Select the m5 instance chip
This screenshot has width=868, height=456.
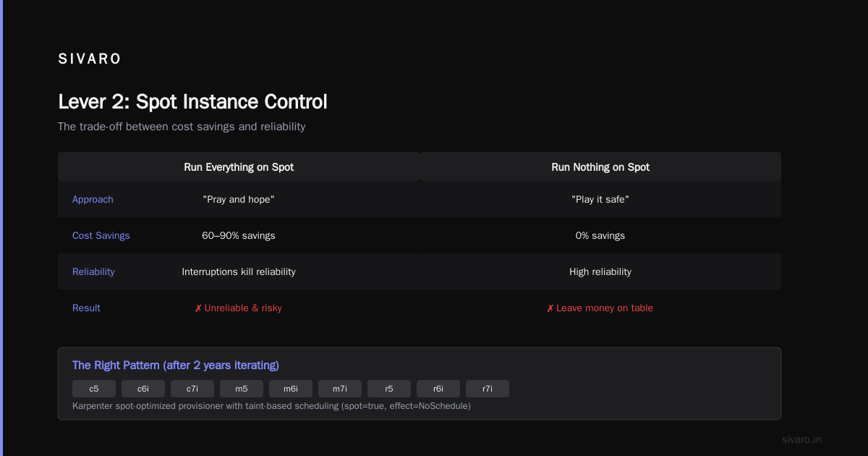(x=242, y=389)
